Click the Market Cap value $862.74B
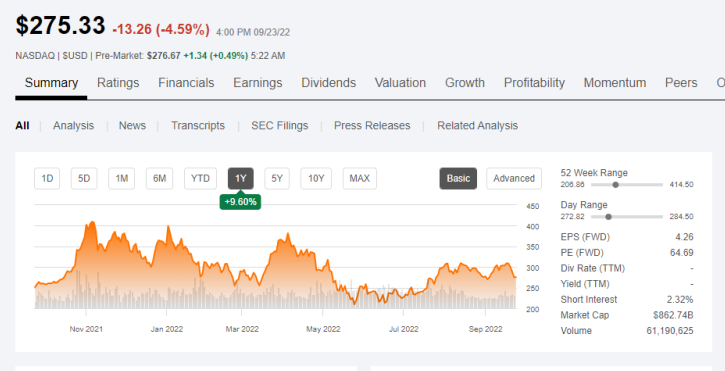Viewport: 725px width, 371px height. [673, 315]
